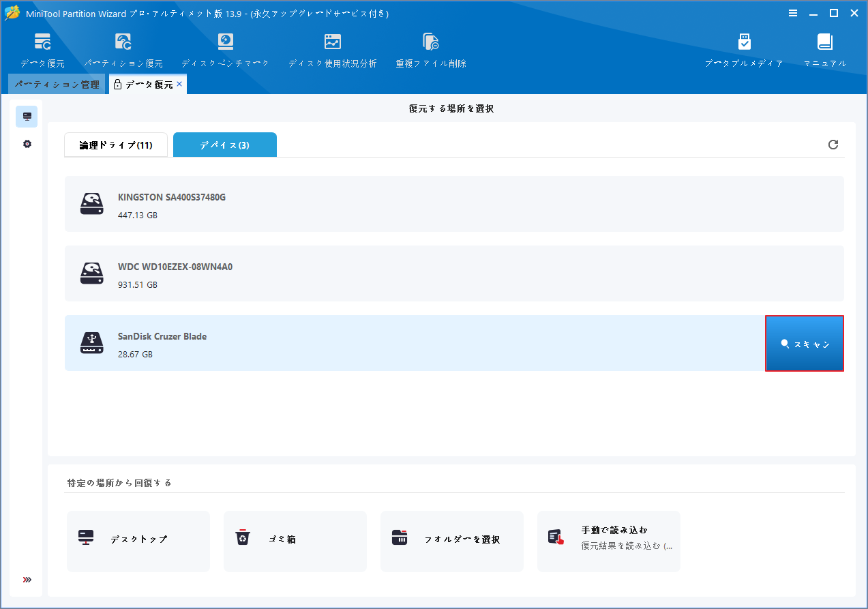Select WDC WD10EZEX-08WN4A0 device name

point(175,267)
